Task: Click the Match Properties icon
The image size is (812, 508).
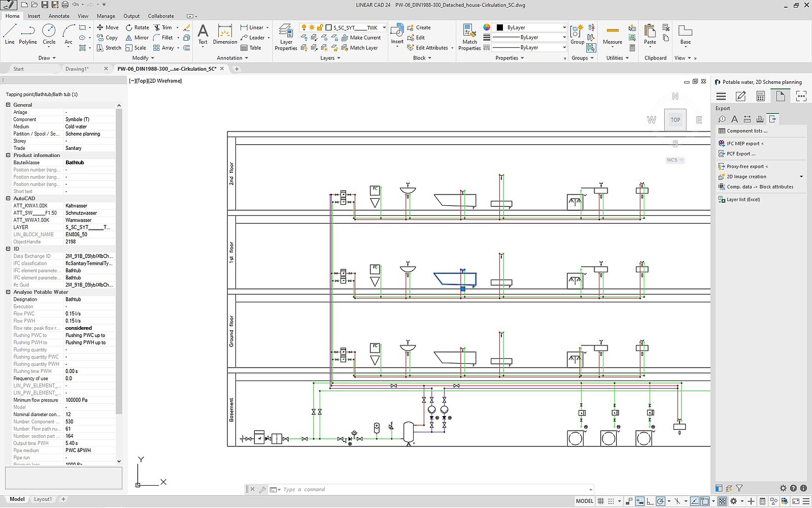Action: pyautogui.click(x=469, y=37)
